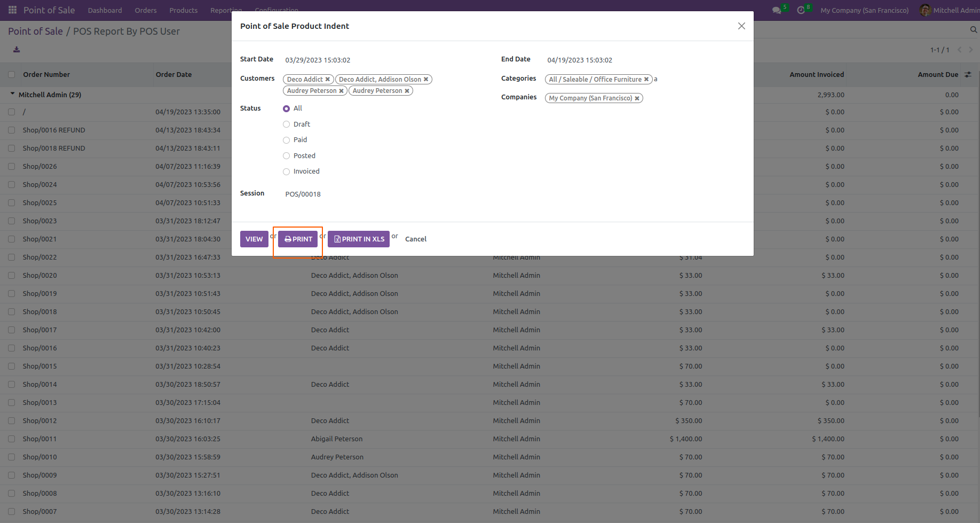Open the company switcher dropdown
980x523 pixels.
(x=864, y=10)
